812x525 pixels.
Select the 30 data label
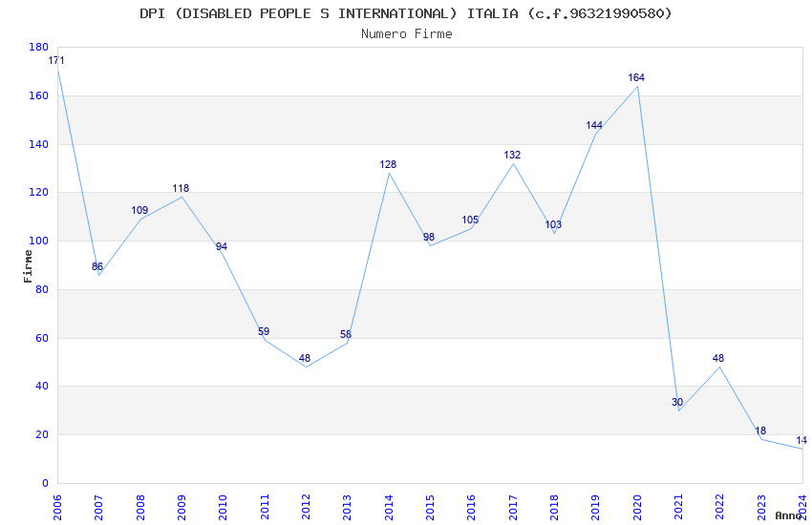677,402
